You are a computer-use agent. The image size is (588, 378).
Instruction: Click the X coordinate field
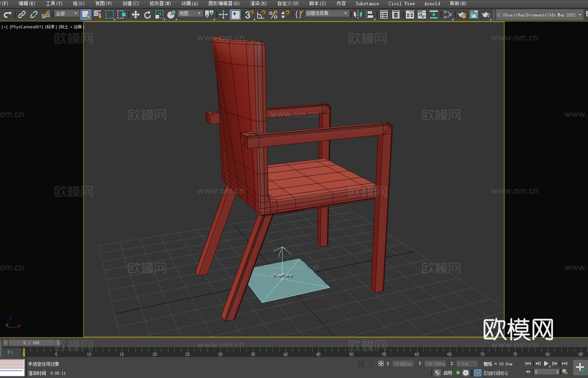coord(403,364)
